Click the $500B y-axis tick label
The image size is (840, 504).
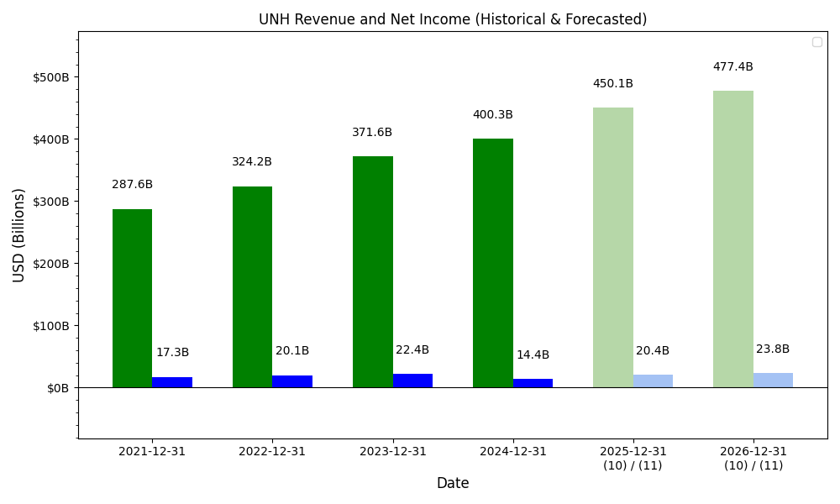click(51, 77)
